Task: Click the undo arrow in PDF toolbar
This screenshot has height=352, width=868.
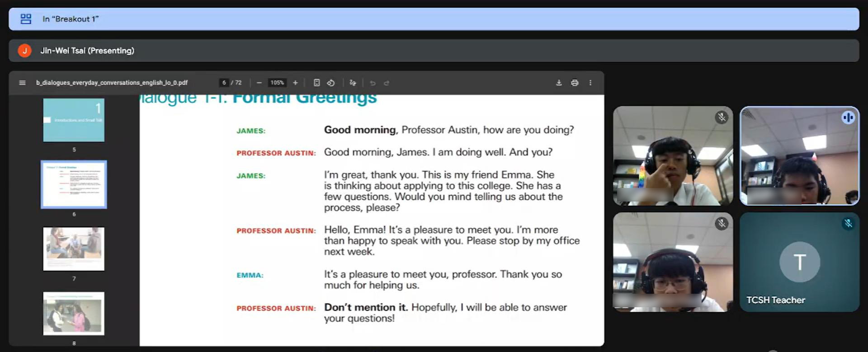Action: 373,83
